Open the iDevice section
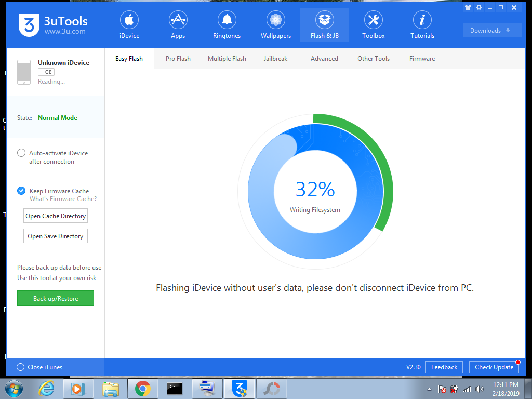532x399 pixels. tap(129, 25)
